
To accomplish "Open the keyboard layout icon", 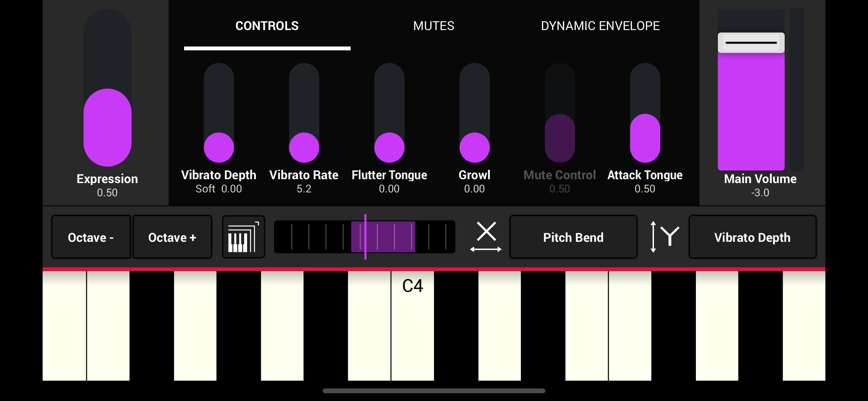I will click(243, 237).
